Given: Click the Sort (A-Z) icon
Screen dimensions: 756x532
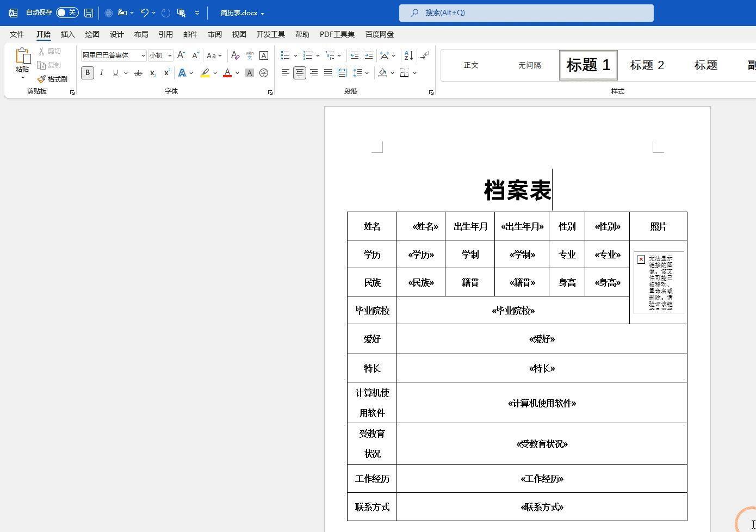Looking at the screenshot, I should (409, 55).
